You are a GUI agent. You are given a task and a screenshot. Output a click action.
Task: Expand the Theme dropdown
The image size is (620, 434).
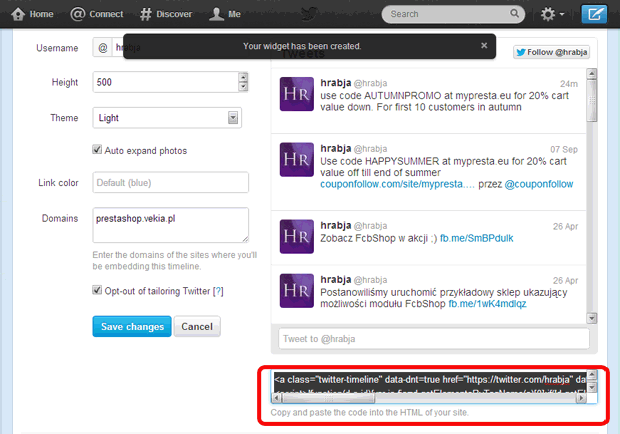click(x=233, y=118)
